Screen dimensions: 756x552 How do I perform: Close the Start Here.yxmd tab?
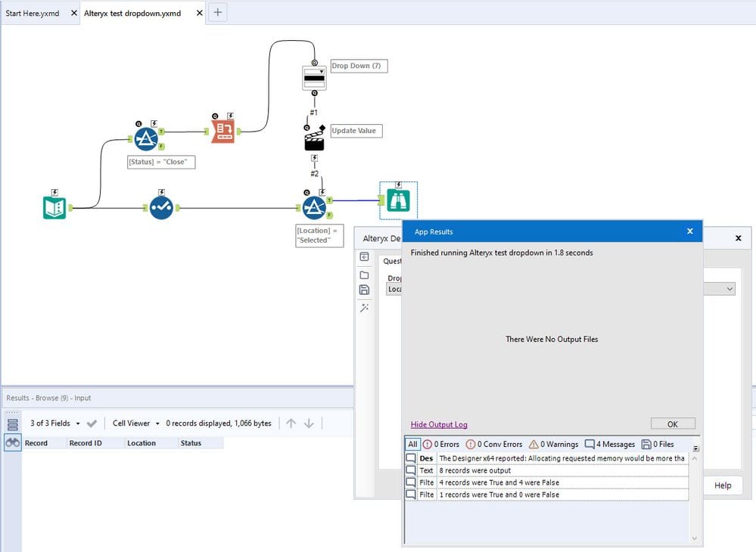click(73, 13)
